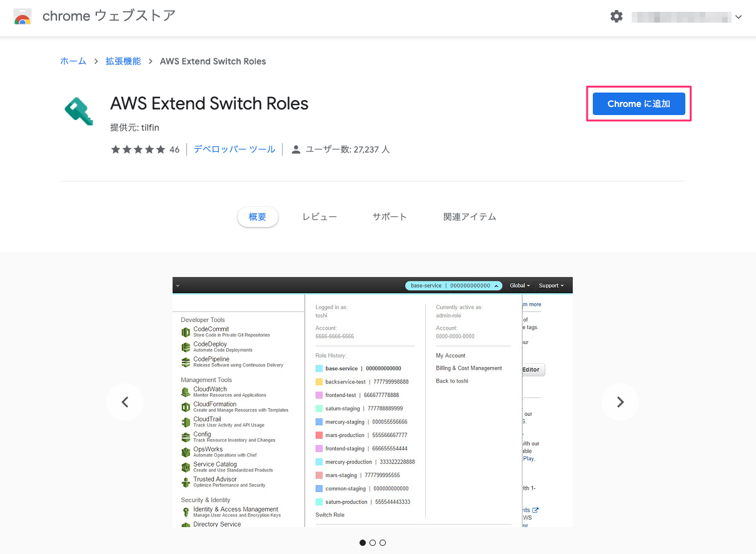Select the second carousel page dot
The image size is (756, 554).
373,543
